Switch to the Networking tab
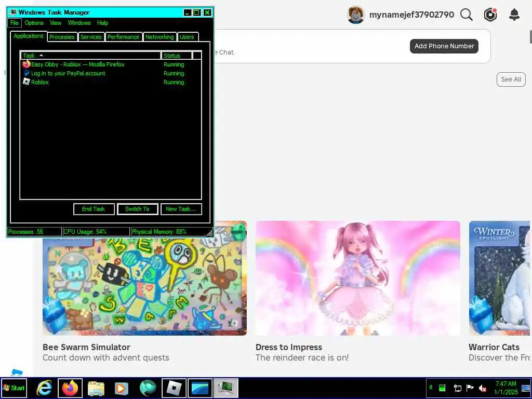 [159, 37]
